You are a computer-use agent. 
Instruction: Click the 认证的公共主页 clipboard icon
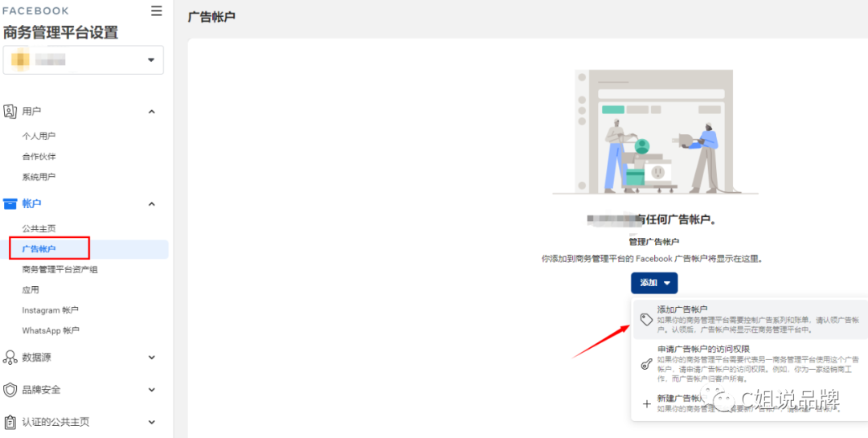coord(10,423)
